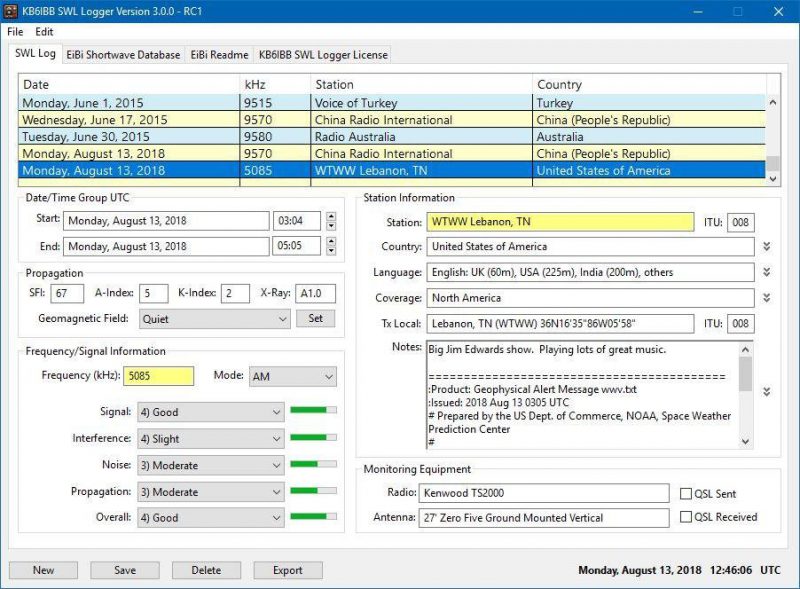Click Notes scrollbar down arrow
Image resolution: width=800 pixels, height=589 pixels.
click(x=745, y=441)
